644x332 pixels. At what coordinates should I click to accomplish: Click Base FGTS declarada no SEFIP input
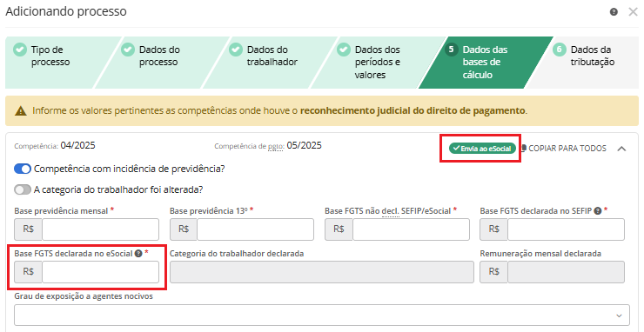click(x=566, y=229)
